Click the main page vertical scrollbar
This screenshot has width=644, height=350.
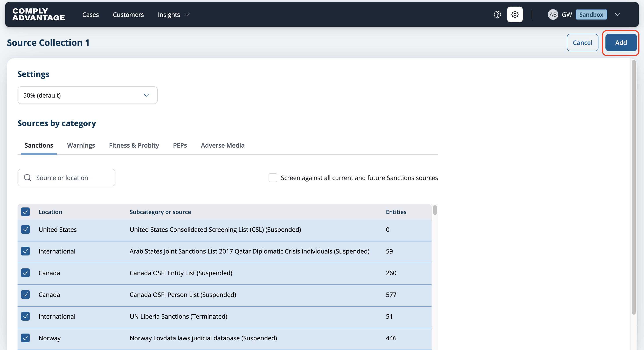pyautogui.click(x=633, y=187)
